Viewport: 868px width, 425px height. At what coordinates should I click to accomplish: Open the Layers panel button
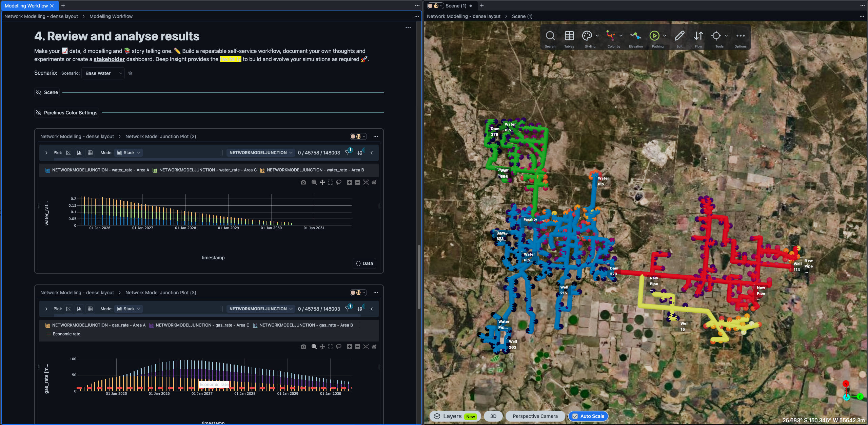(452, 416)
